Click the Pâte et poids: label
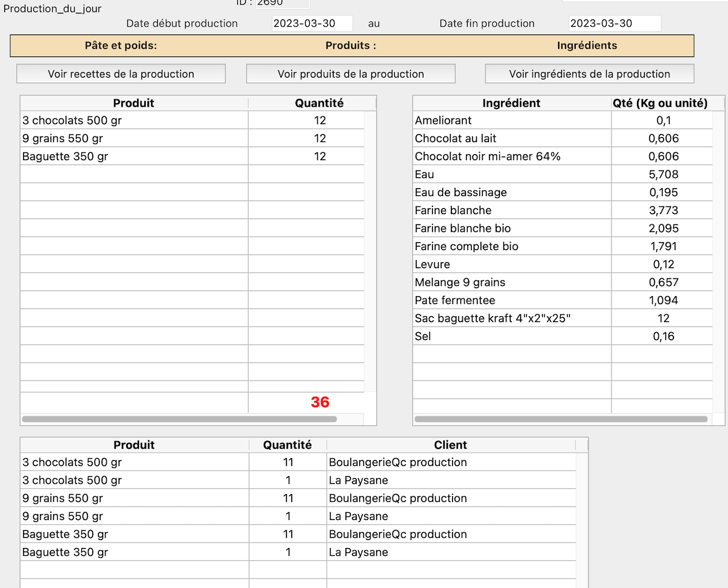 (x=121, y=46)
